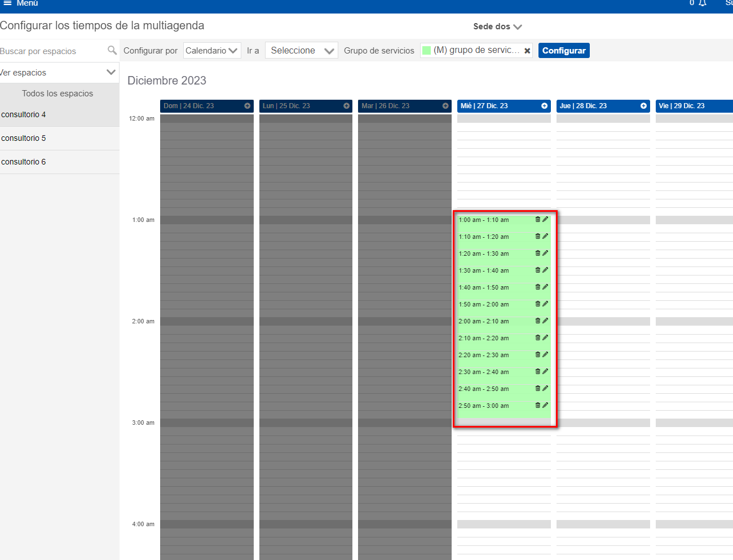Image resolution: width=733 pixels, height=560 pixels.
Task: Click the search magnifier icon
Action: 112,50
